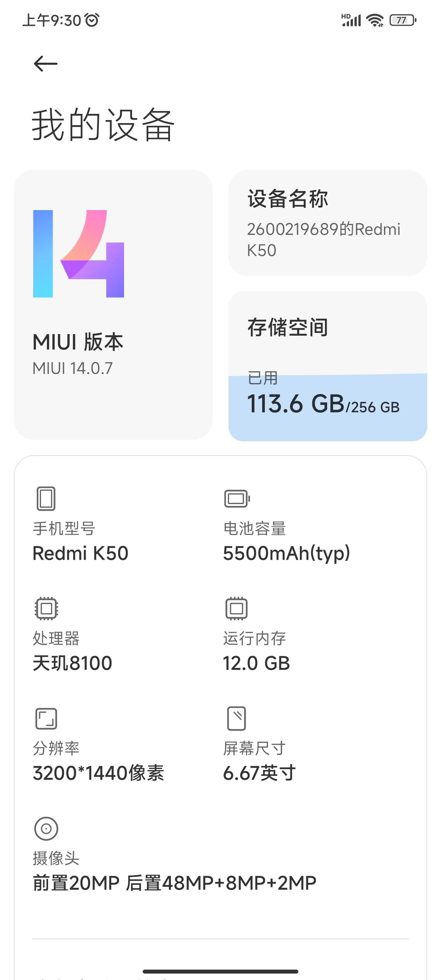Tap the battery level indicator showing 77
441x980 pixels.
pos(403,20)
